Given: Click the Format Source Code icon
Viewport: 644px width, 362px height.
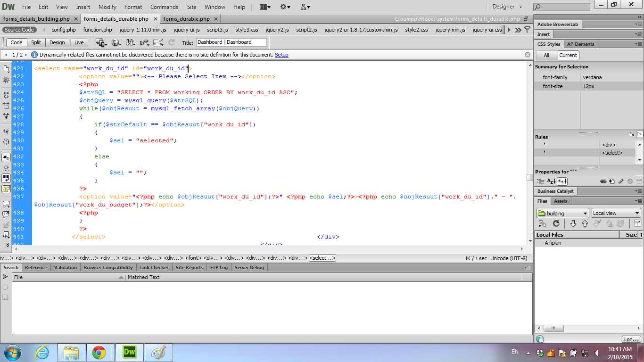Looking at the screenshot, I should pos(6,235).
